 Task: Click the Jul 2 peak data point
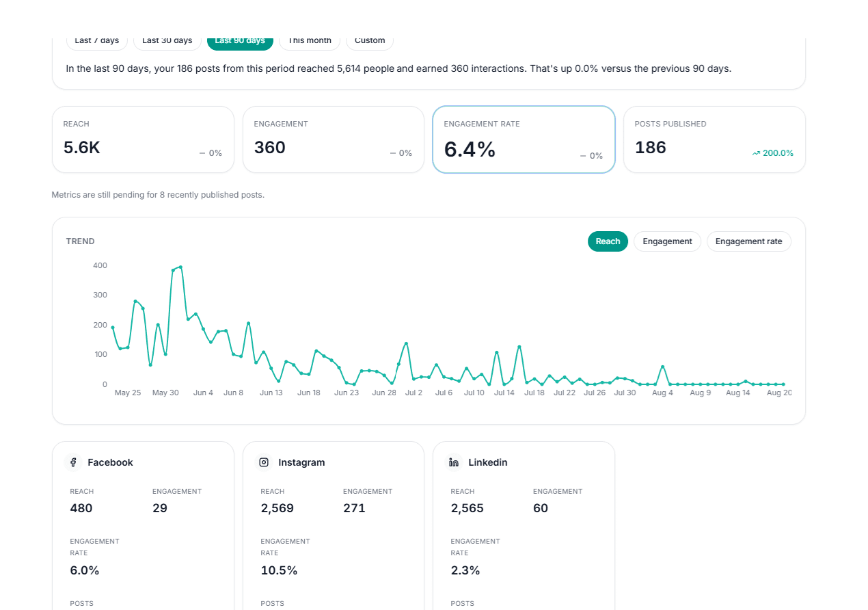click(x=406, y=343)
